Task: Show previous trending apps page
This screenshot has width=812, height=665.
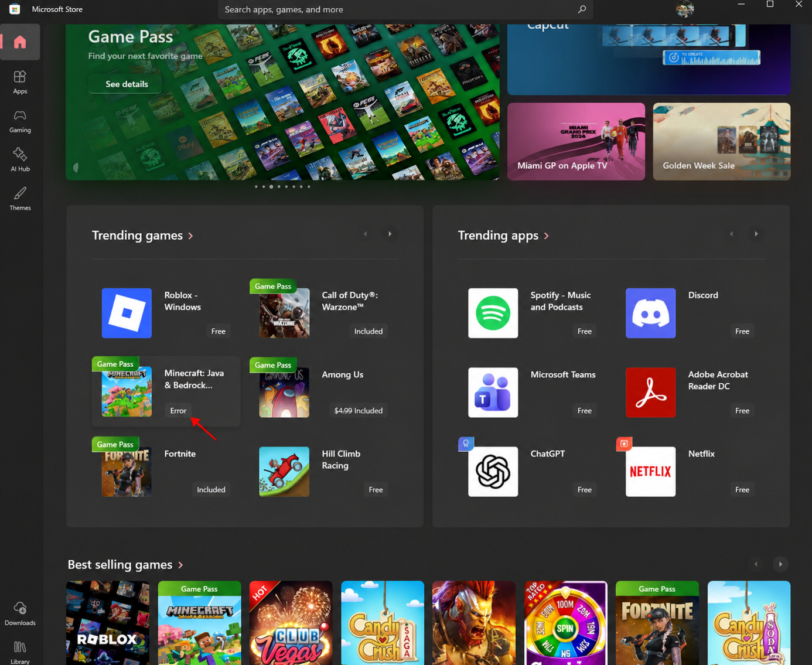Action: coord(731,234)
